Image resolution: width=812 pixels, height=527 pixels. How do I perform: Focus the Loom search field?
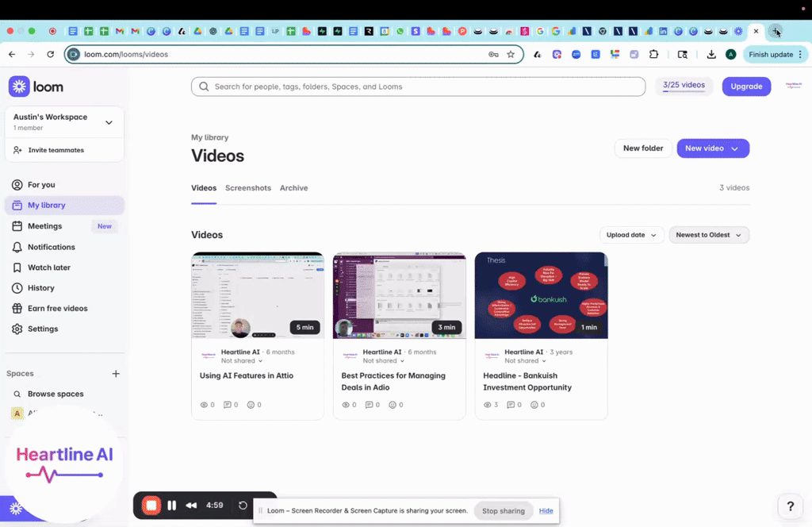(x=418, y=87)
